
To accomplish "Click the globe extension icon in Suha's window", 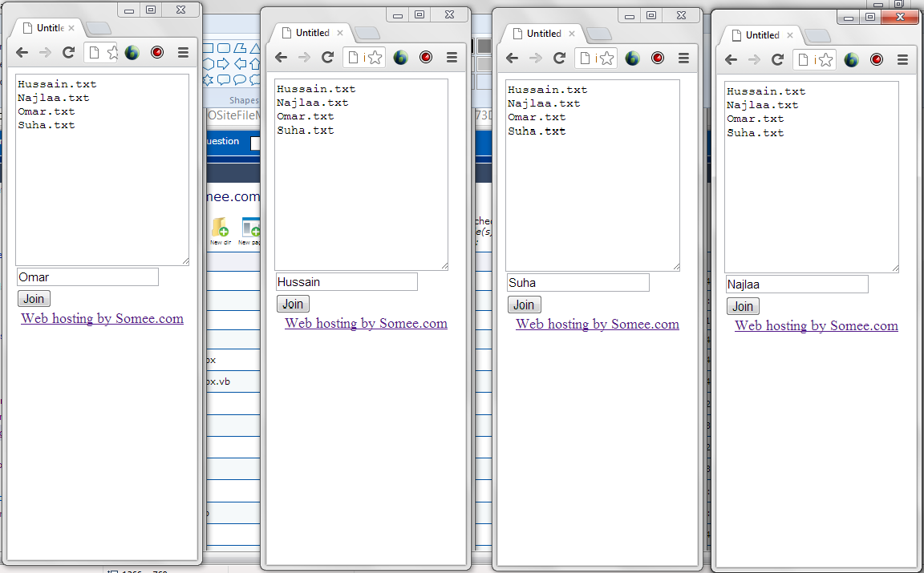I will 633,59.
